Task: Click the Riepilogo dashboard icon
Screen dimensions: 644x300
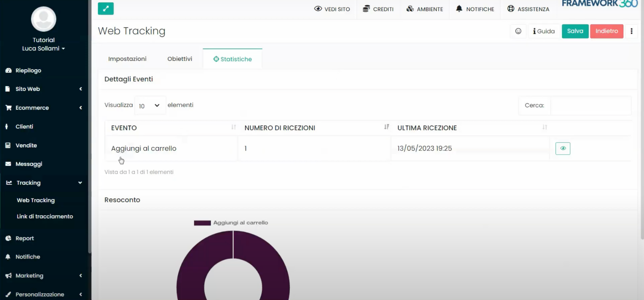Action: tap(8, 70)
